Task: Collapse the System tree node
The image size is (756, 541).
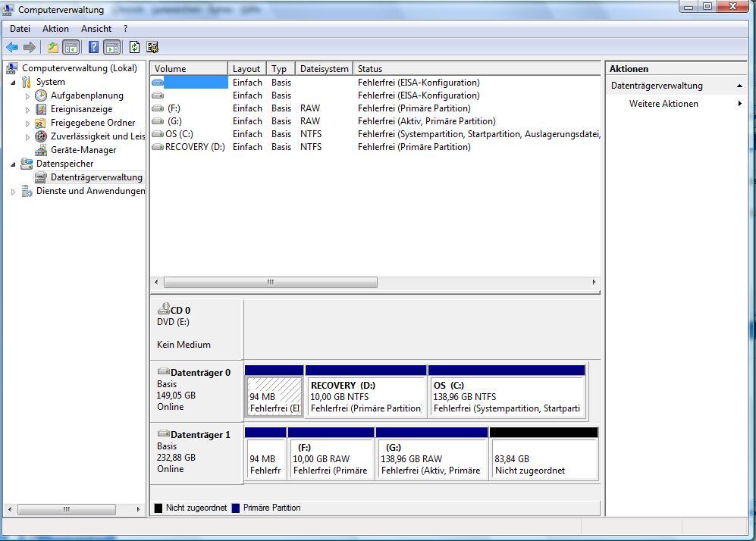Action: [13, 82]
